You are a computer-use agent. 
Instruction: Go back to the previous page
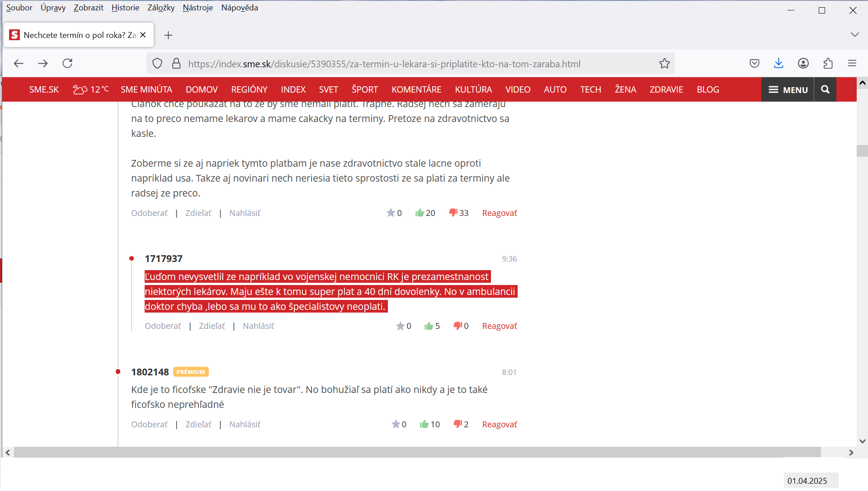coord(19,64)
